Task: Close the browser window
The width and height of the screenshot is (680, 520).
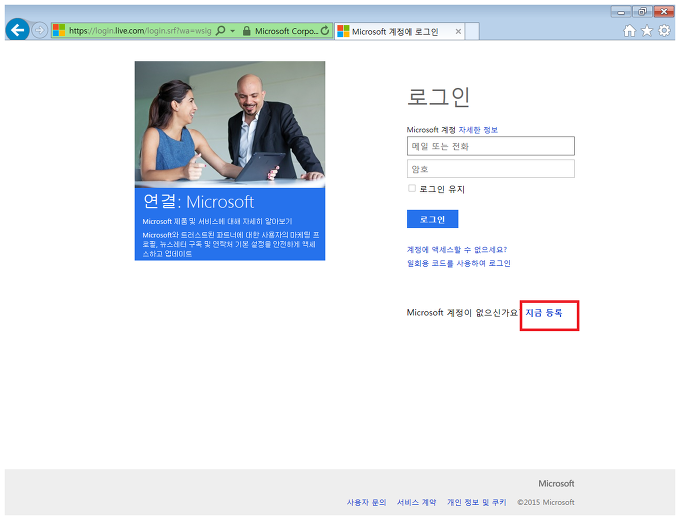Action: pyautogui.click(x=664, y=12)
